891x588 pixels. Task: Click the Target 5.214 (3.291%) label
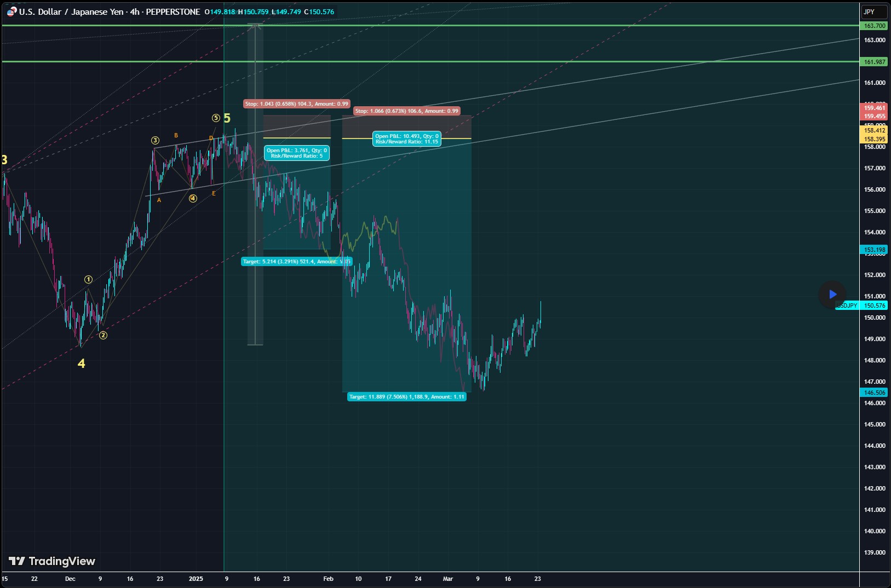click(296, 262)
